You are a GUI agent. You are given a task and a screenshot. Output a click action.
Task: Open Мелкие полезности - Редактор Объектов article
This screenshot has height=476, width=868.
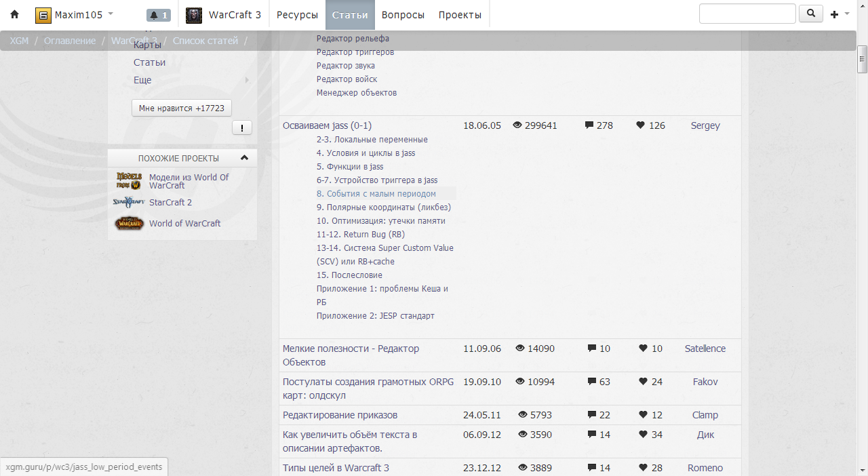pyautogui.click(x=351, y=355)
